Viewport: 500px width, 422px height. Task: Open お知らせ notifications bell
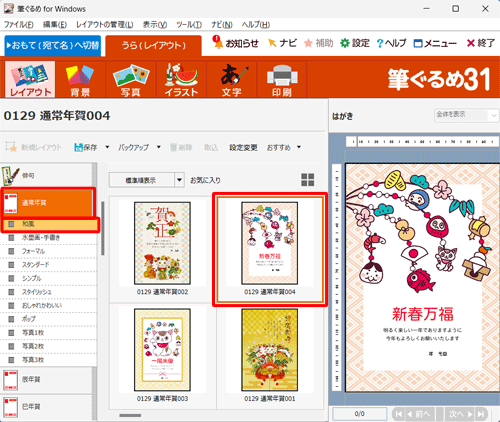pos(236,43)
